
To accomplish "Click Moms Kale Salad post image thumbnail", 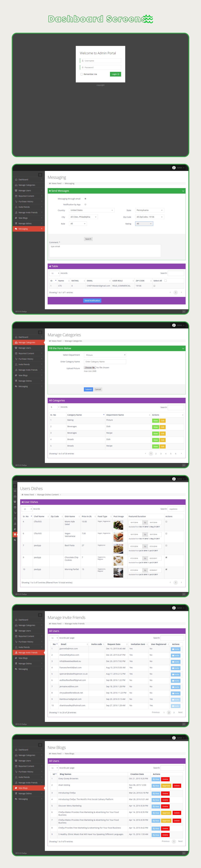I will (118, 525).
